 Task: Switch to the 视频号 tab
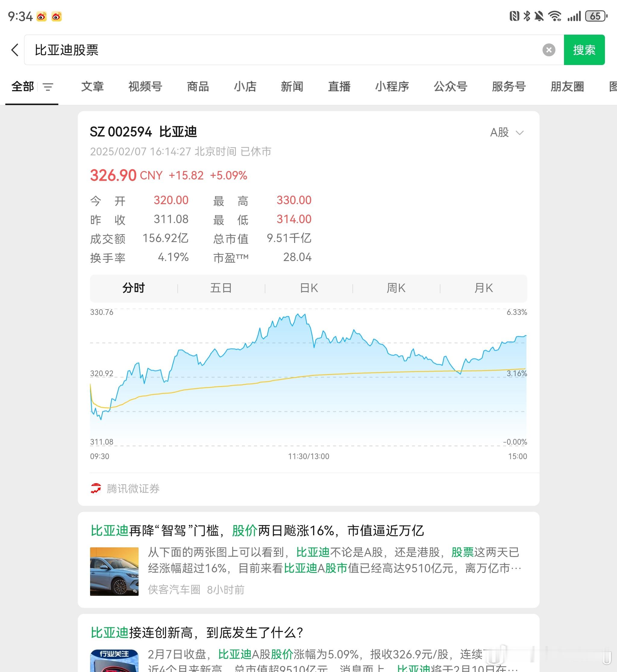click(145, 87)
